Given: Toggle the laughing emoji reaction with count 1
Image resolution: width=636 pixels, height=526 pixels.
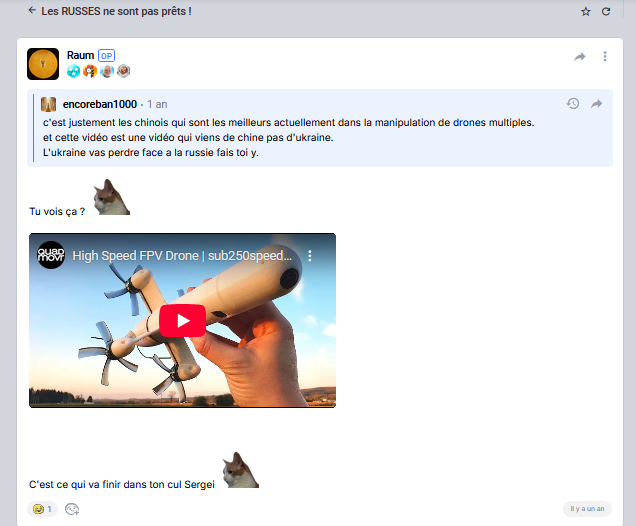Looking at the screenshot, I should click(x=42, y=509).
